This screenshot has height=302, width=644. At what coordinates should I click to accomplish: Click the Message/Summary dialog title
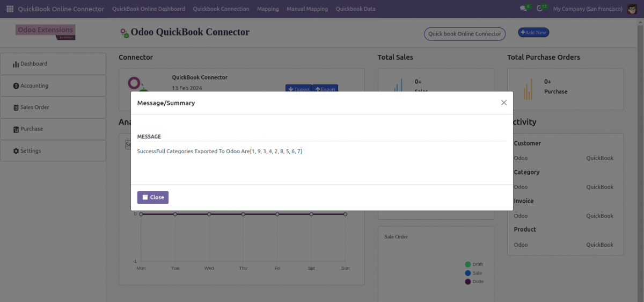[x=166, y=103]
